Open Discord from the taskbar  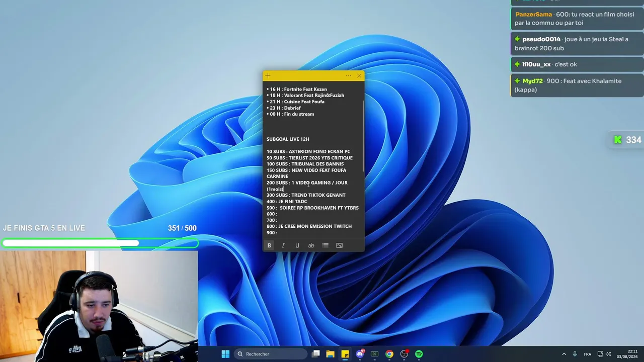[x=360, y=354]
